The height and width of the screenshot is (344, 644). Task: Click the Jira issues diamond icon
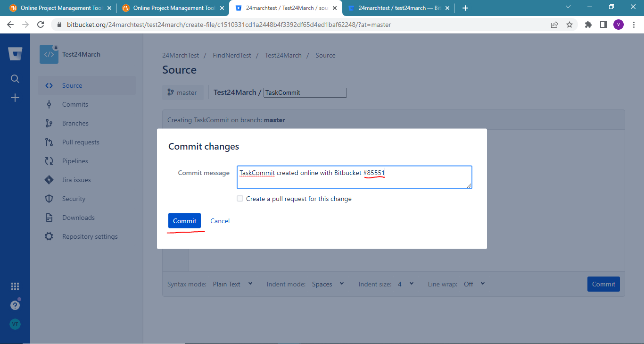coord(49,180)
